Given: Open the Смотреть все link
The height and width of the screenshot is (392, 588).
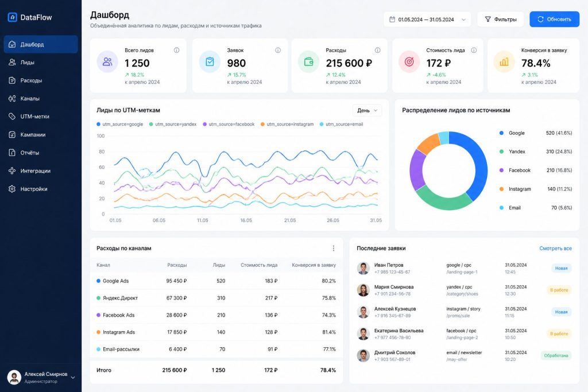Looking at the screenshot, I should pos(555,248).
